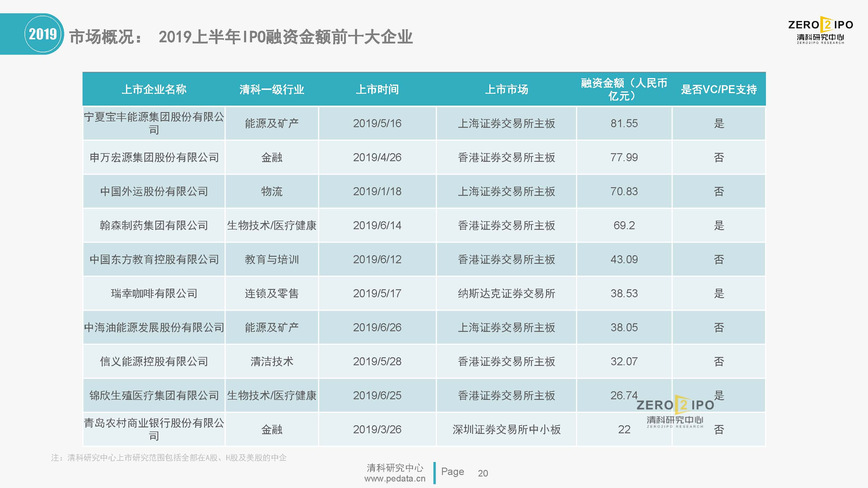Select the 上市市场 column header
The image size is (868, 488).
pyautogui.click(x=506, y=89)
